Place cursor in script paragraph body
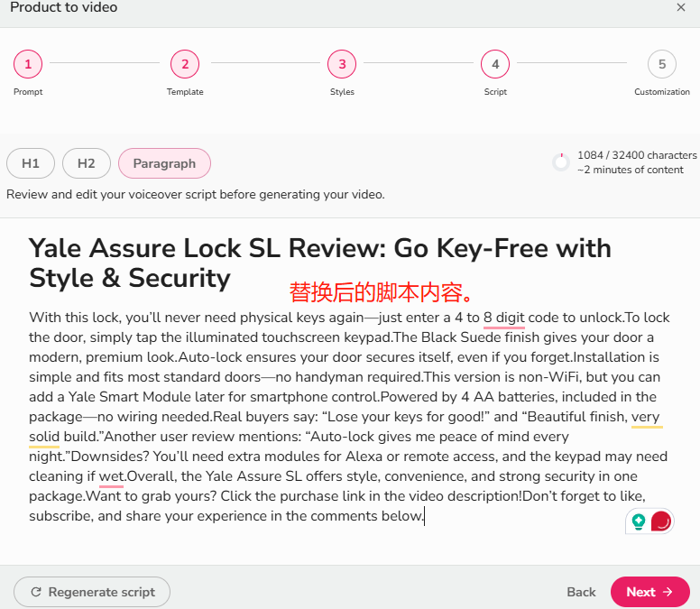 click(349, 417)
